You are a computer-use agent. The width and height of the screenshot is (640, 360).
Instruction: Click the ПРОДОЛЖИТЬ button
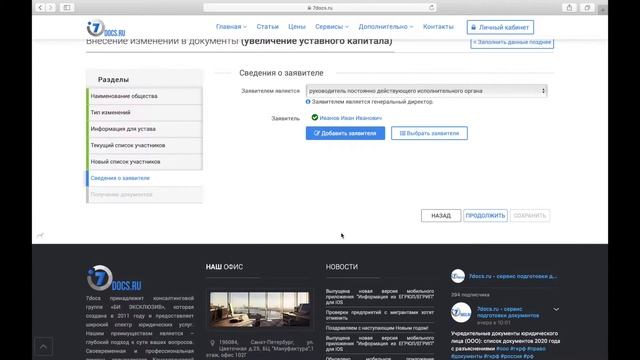[485, 216]
